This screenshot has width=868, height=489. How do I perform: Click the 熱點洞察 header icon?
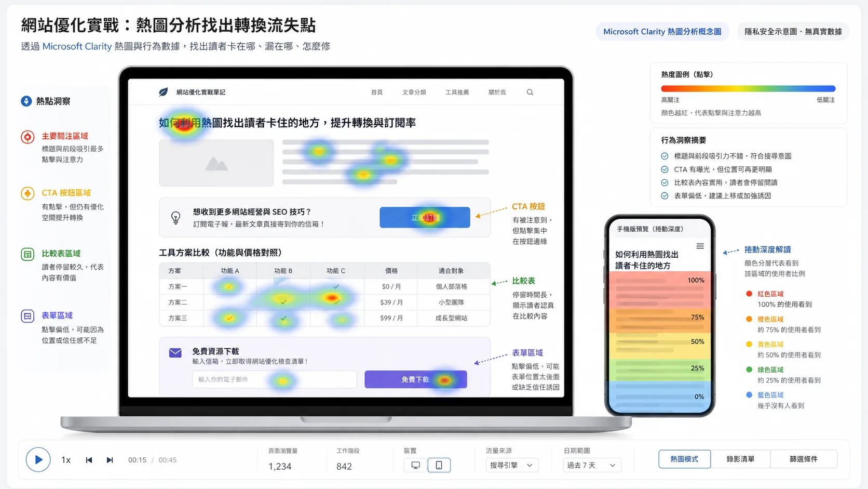[x=26, y=101]
